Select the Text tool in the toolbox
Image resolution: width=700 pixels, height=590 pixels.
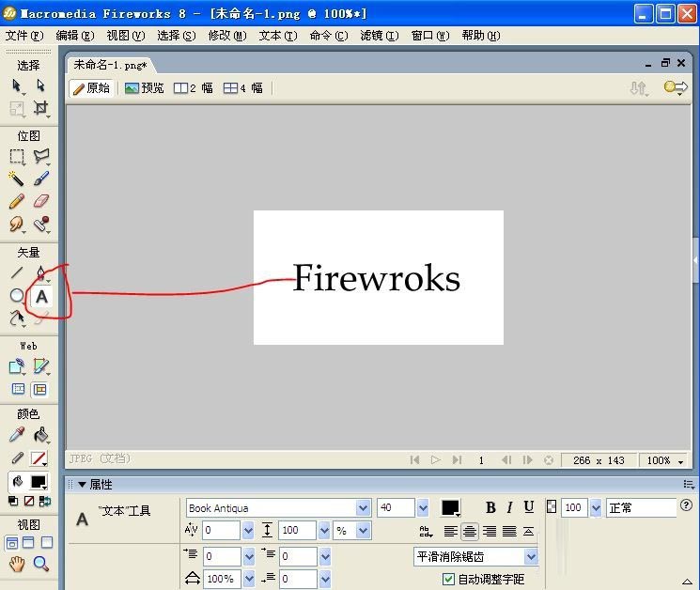(x=41, y=297)
